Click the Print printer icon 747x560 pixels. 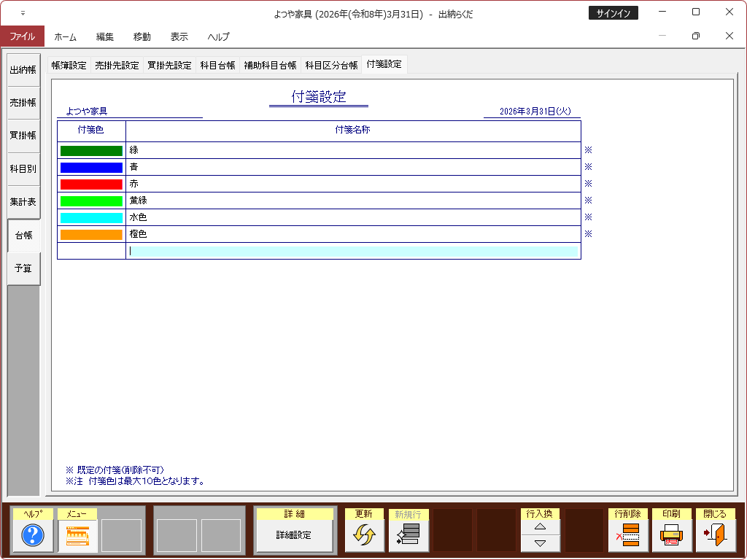coord(671,536)
